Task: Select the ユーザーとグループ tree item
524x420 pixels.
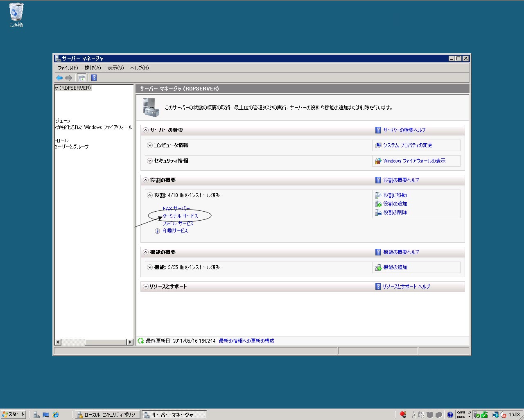Action: (72, 147)
